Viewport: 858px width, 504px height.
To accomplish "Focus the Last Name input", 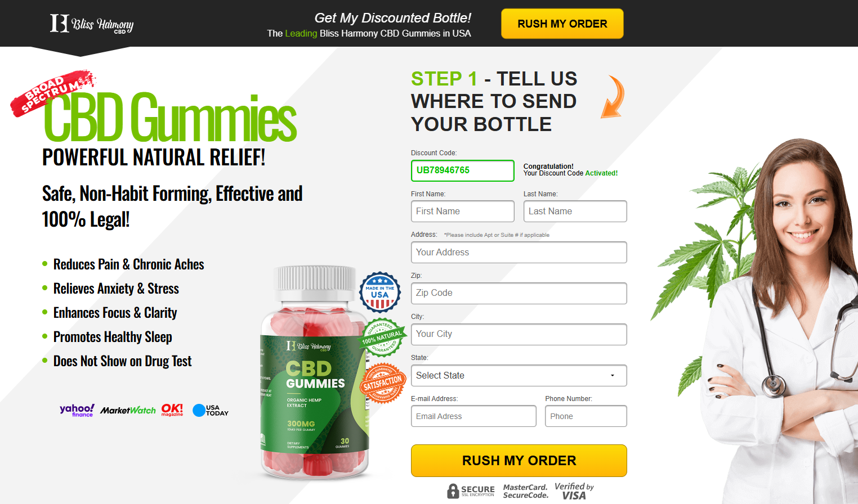I will pos(575,211).
